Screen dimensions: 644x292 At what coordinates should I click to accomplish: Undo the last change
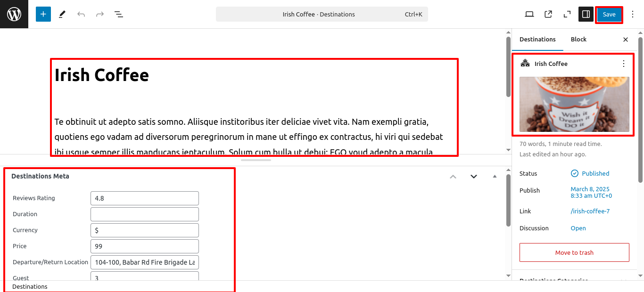[x=81, y=14]
